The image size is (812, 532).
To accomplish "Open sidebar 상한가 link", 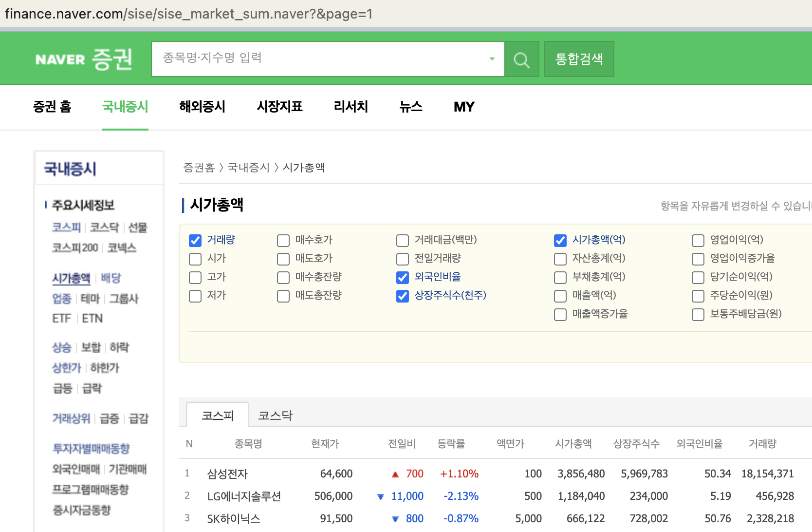I will pyautogui.click(x=66, y=368).
